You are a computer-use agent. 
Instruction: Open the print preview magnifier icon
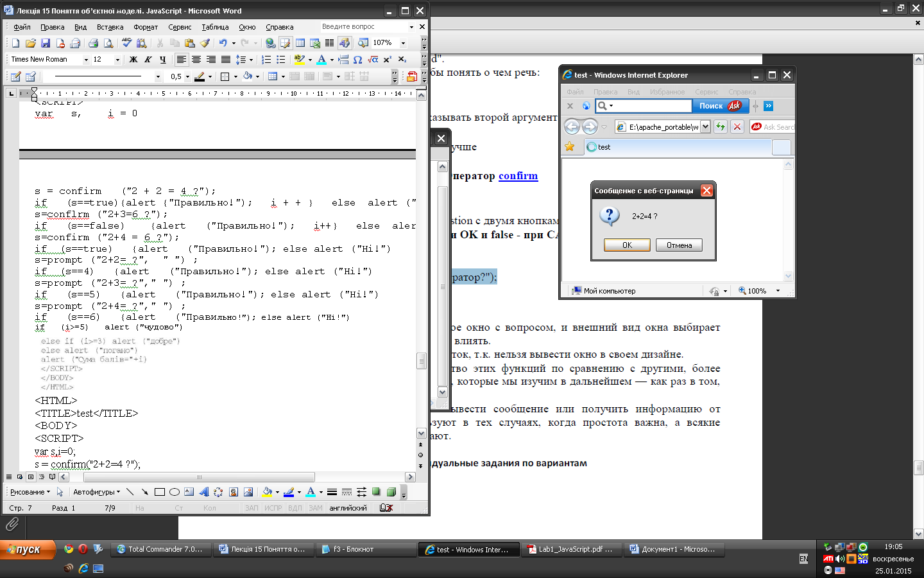[x=108, y=43]
